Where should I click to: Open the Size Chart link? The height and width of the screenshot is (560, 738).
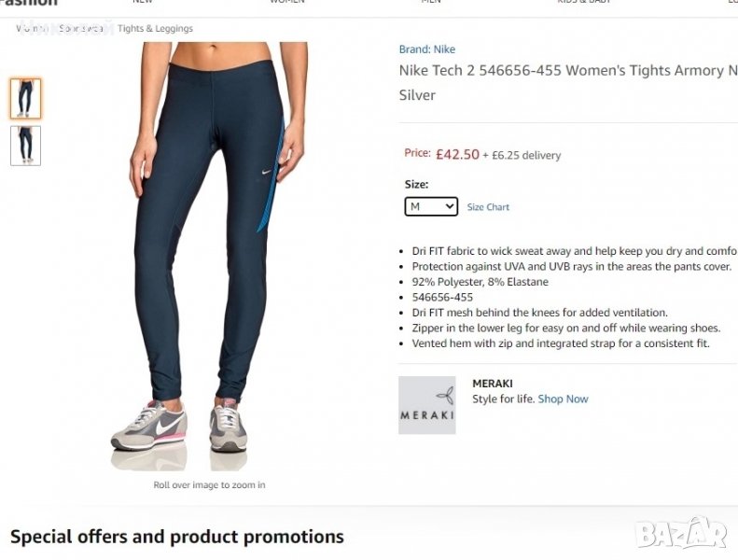[488, 207]
